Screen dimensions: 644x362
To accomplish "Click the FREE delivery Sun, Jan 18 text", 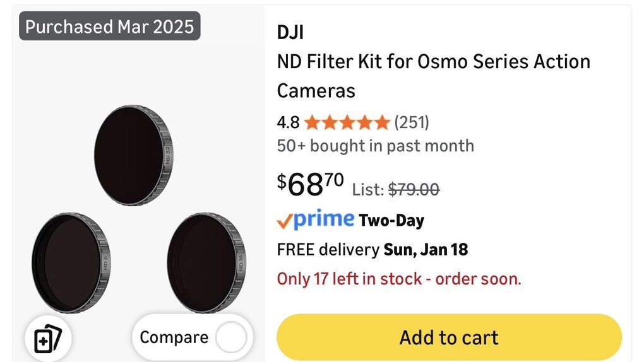I will [373, 249].
